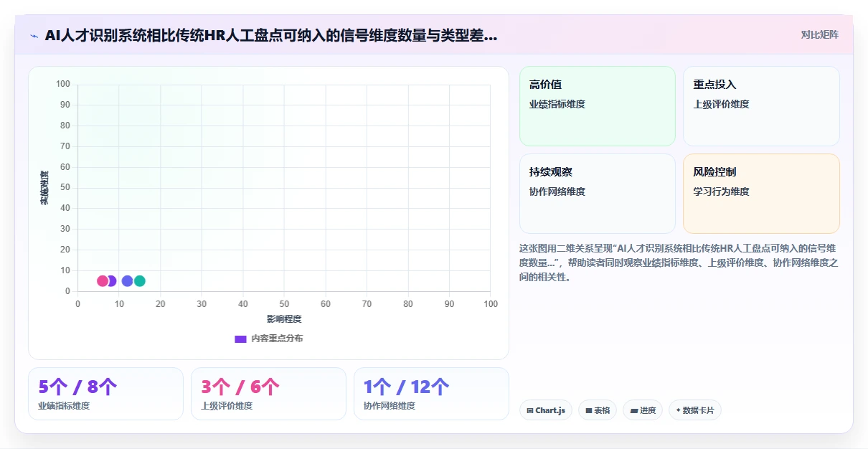Click the bar icon in 进度 chip
The width and height of the screenshot is (868, 449).
[634, 411]
